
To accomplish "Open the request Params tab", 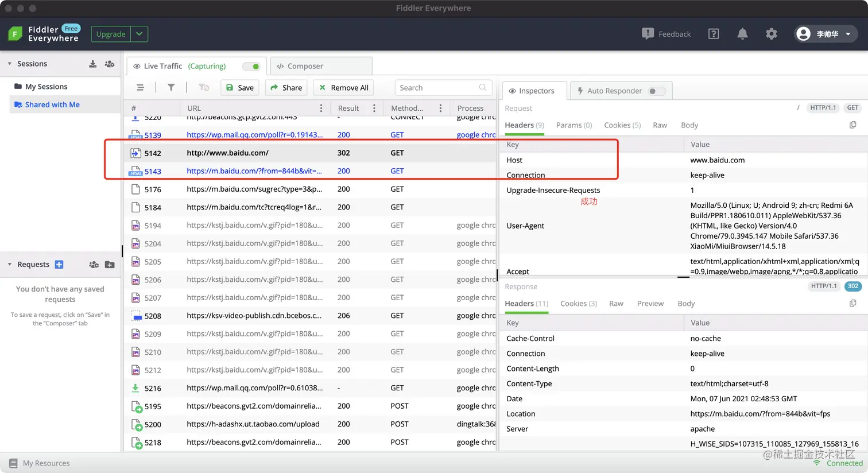I will (574, 125).
